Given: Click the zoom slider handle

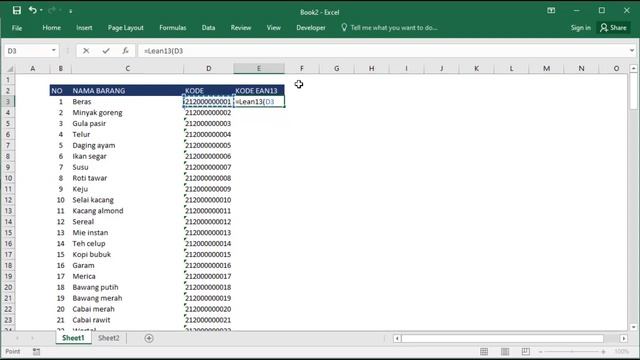Looking at the screenshot, I should (572, 351).
